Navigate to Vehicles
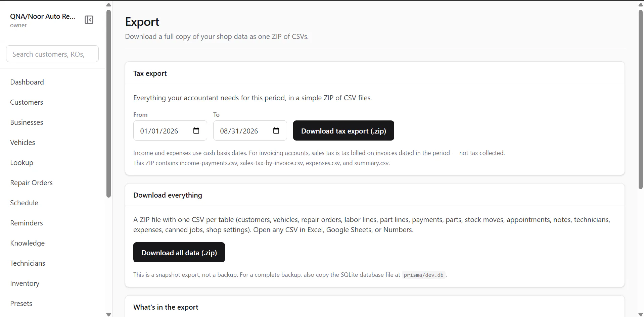 coord(22,143)
